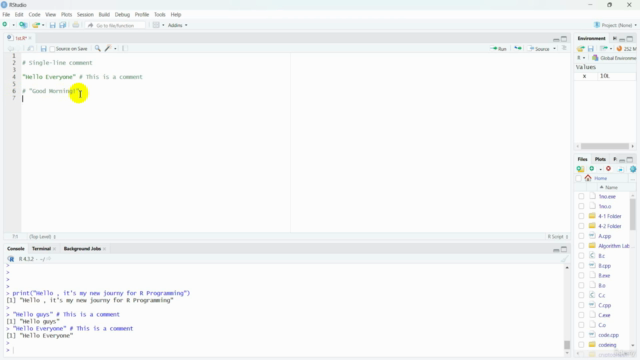Tick the select-all checkbox beside Home
Image resolution: width=640 pixels, height=360 pixels.
[578, 178]
